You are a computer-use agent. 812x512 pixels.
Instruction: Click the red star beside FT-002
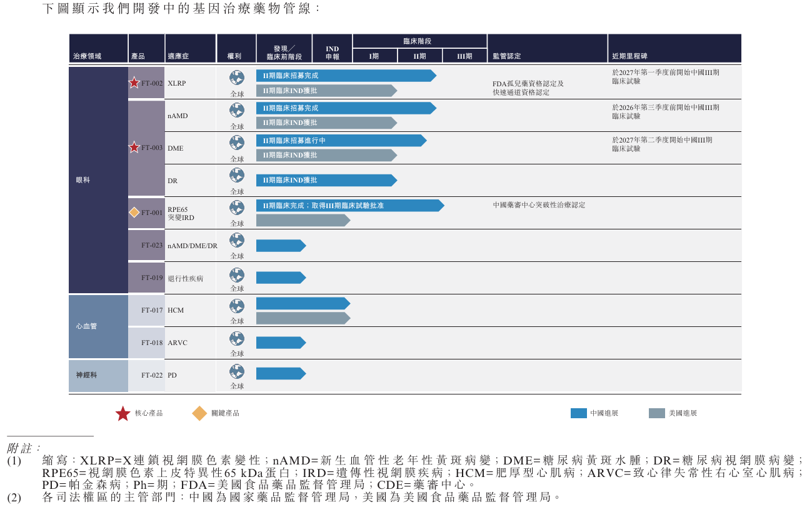[x=134, y=83]
